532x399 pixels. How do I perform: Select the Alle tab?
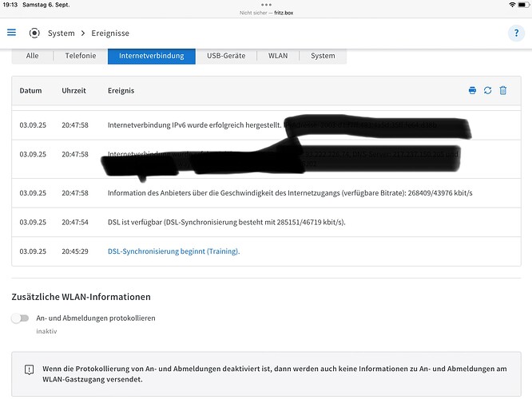tap(32, 56)
